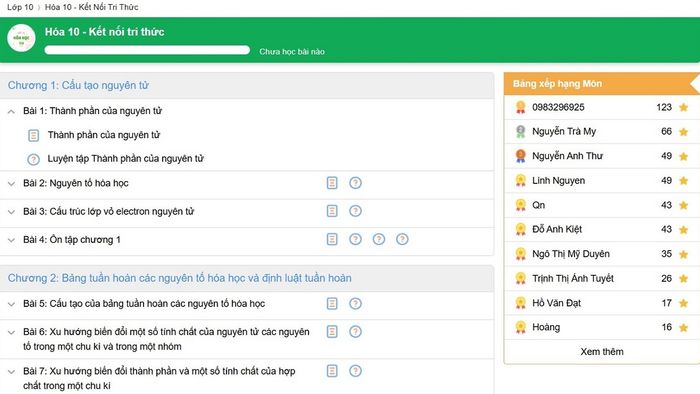The width and height of the screenshot is (700, 394).
Task: Expand Bài 5 periodic table structure lesson
Action: point(11,304)
